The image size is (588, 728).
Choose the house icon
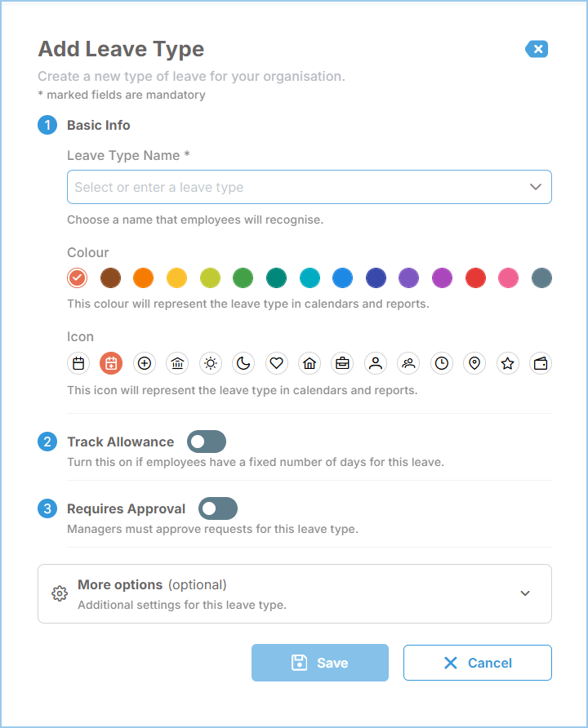point(310,363)
